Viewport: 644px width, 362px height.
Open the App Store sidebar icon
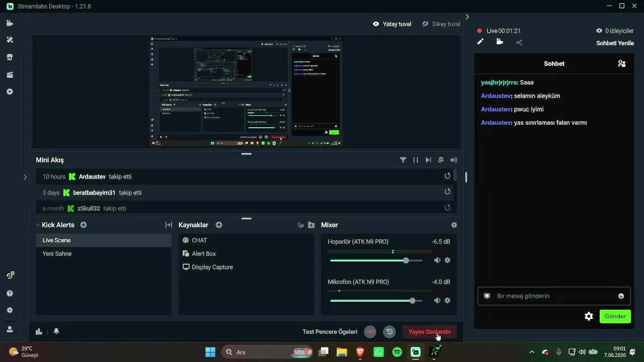(10, 57)
